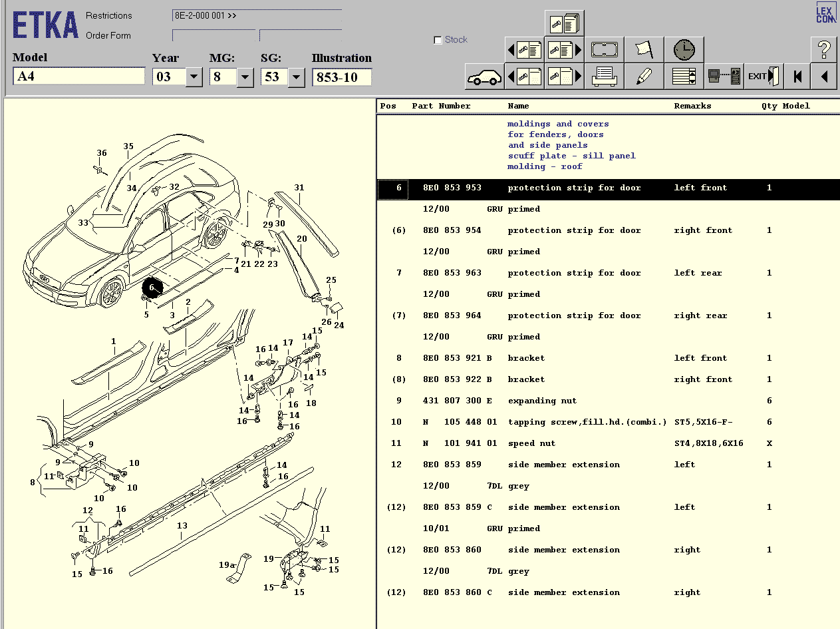Expand the SG dropdown arrow
Viewport: 840px width, 629px height.
[297, 77]
